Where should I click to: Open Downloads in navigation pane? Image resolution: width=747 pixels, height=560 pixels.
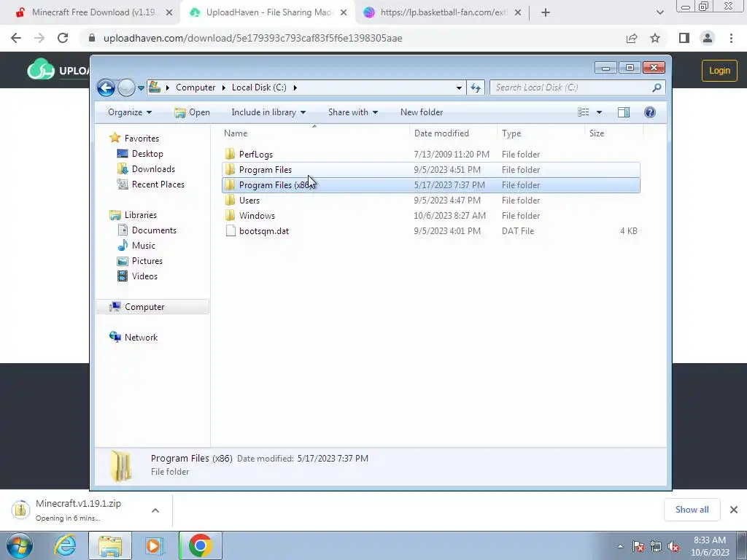coord(153,169)
